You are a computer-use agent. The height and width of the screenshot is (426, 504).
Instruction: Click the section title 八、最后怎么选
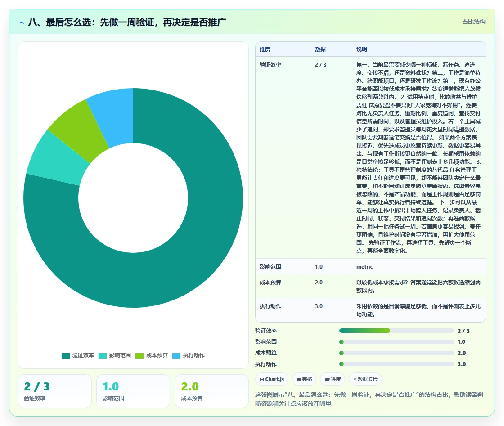[x=127, y=22]
